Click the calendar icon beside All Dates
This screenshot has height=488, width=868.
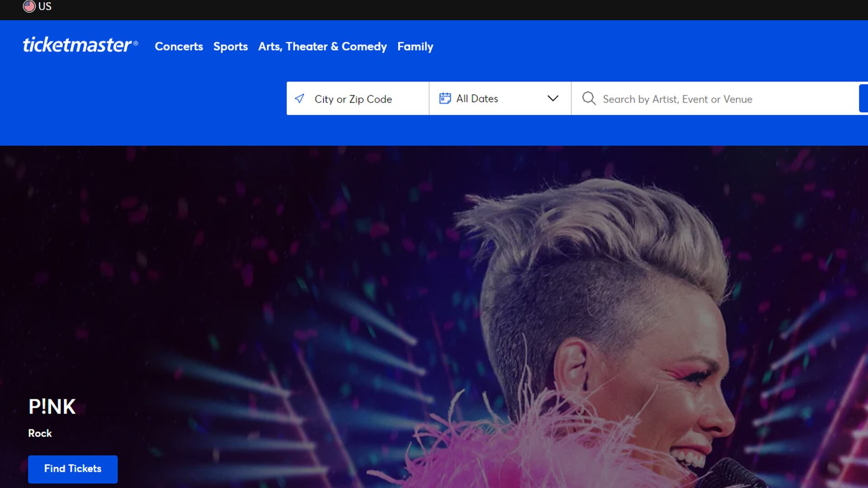point(445,98)
